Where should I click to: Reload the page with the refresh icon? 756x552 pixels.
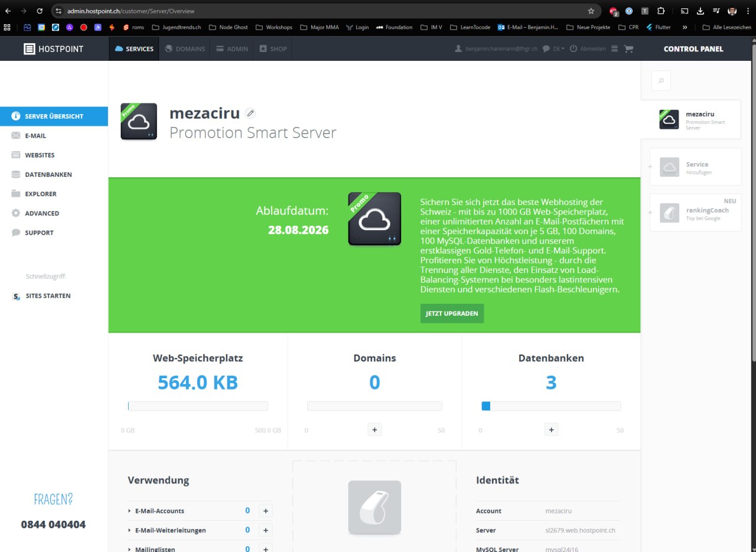click(x=40, y=11)
